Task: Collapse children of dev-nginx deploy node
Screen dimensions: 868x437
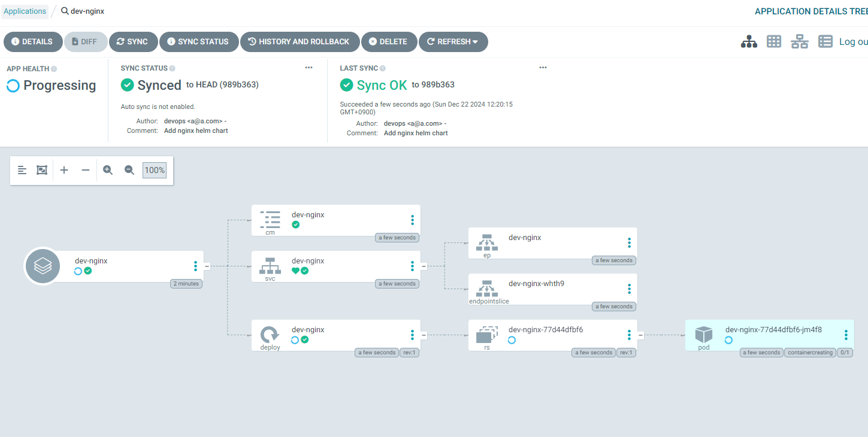Action: [x=424, y=335]
